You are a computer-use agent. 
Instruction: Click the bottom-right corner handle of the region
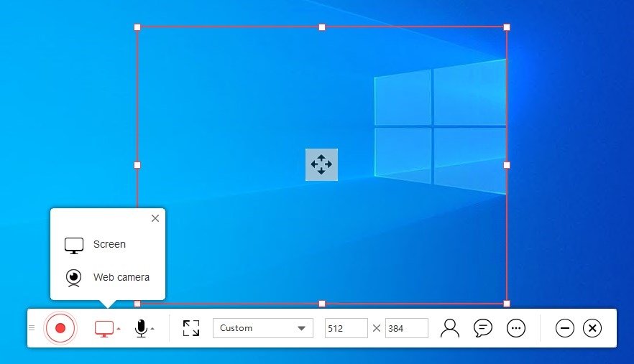click(507, 304)
